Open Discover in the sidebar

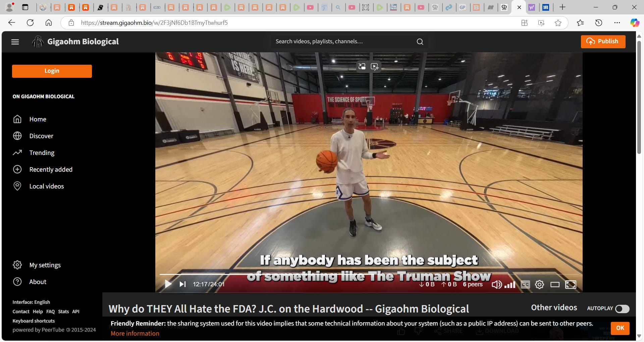41,136
